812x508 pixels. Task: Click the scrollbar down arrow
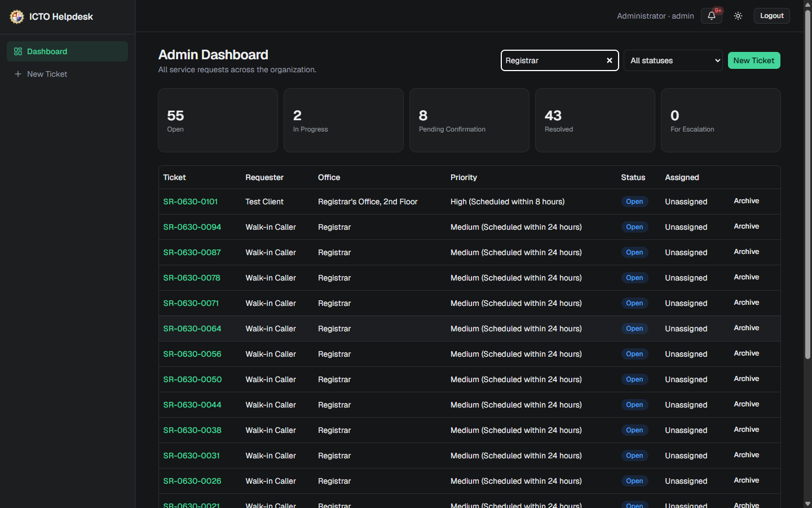807,503
